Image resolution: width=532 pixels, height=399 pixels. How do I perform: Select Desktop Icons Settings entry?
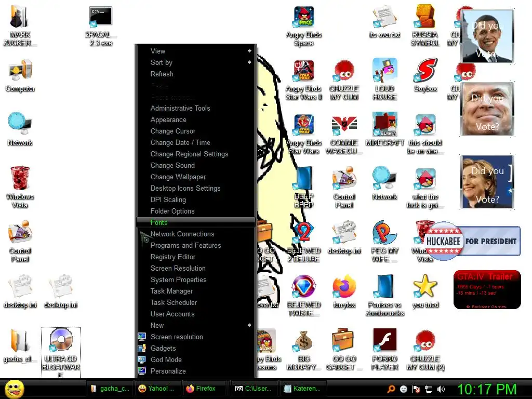(x=196, y=188)
